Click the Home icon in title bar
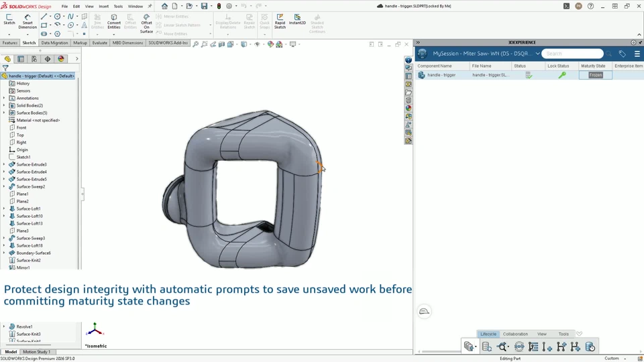The image size is (644, 362). (x=164, y=6)
